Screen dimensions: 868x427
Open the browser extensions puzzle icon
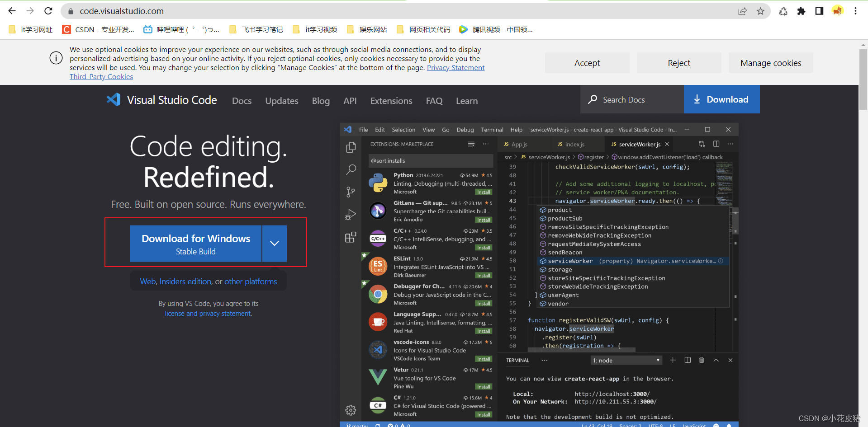801,11
